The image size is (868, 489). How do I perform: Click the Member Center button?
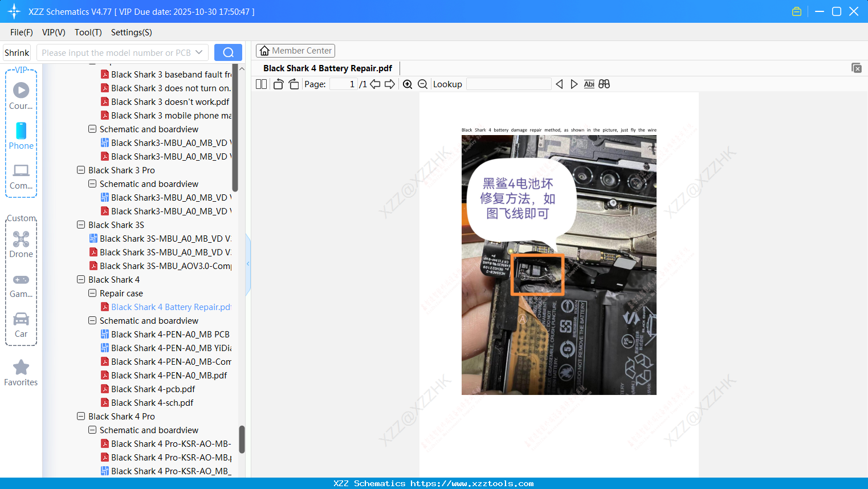point(295,51)
